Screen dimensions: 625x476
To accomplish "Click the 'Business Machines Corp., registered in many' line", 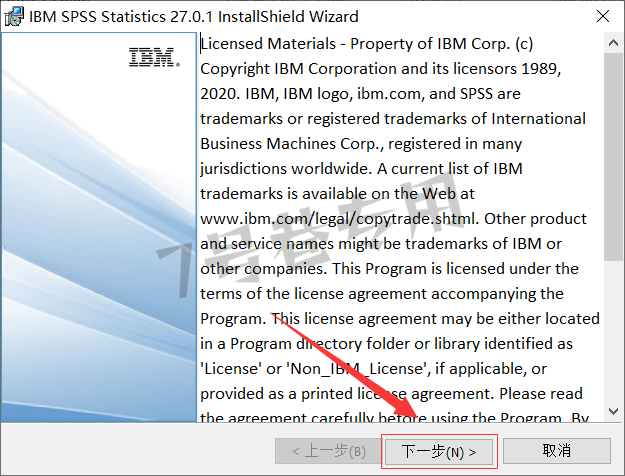I will 361,144.
